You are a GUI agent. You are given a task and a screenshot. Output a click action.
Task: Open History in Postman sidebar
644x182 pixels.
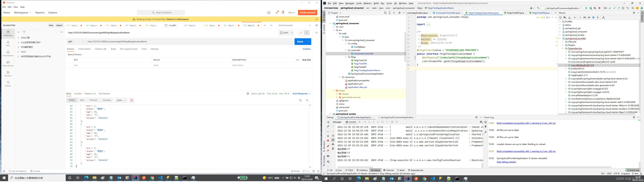8,84
